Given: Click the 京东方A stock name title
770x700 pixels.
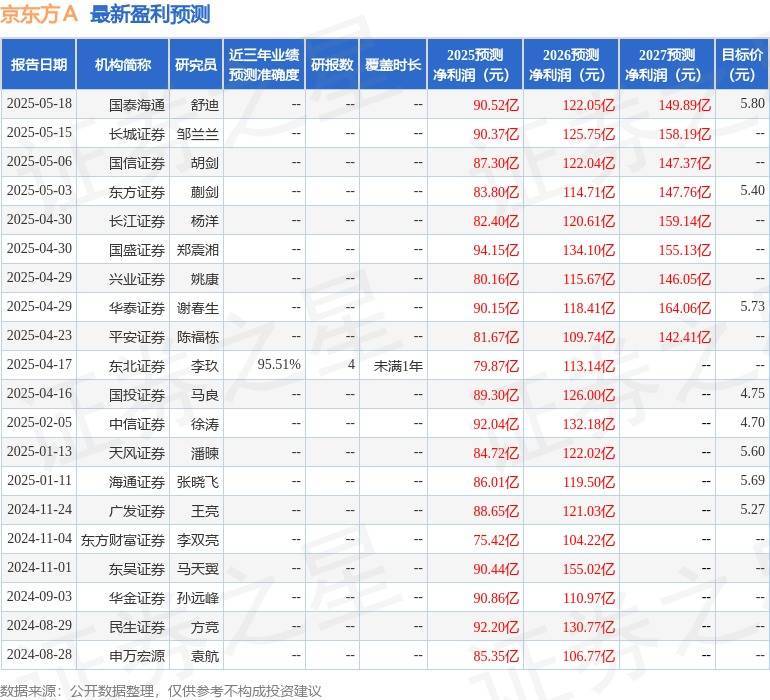Looking at the screenshot, I should pos(39,15).
